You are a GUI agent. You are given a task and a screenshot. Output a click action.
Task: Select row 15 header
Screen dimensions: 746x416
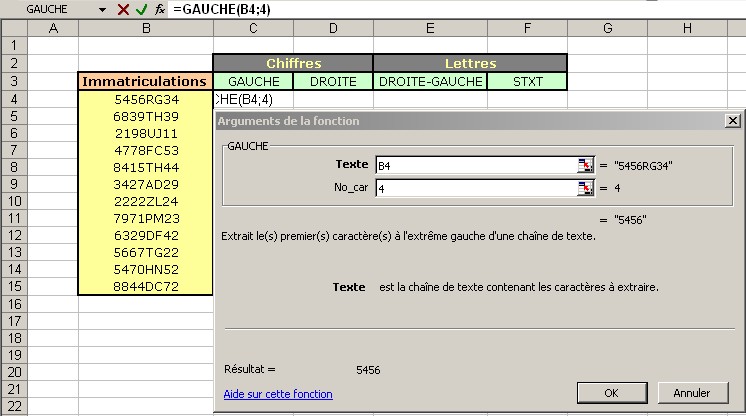(14, 286)
